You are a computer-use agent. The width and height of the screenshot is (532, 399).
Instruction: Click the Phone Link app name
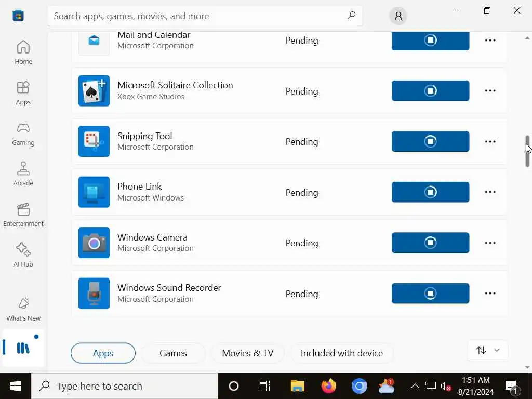point(139,187)
